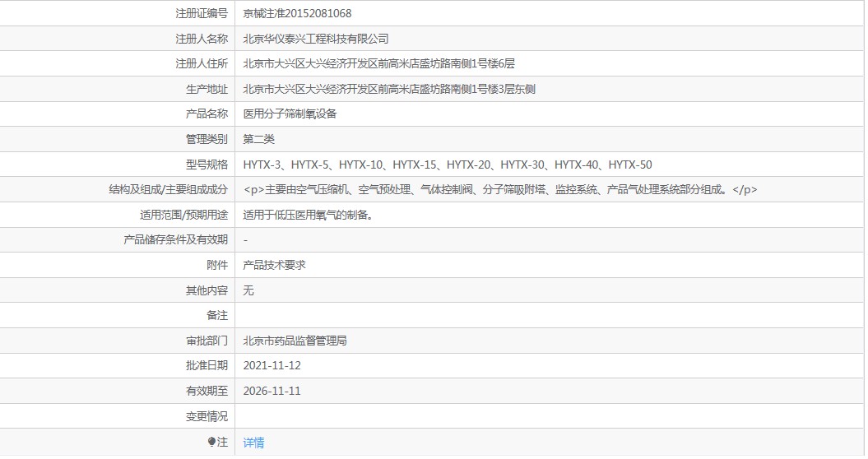868x459 pixels.
Task: Click the 适用范围/预期用途 label
Action: coord(183,215)
